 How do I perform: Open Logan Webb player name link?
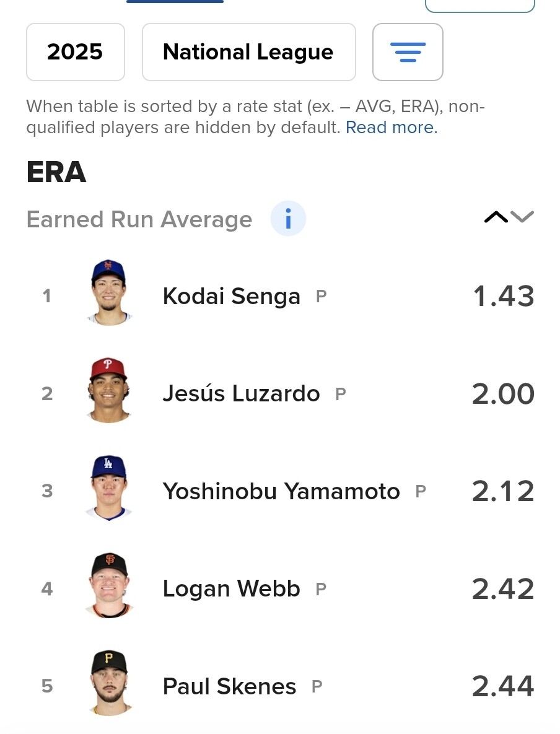[231, 589]
